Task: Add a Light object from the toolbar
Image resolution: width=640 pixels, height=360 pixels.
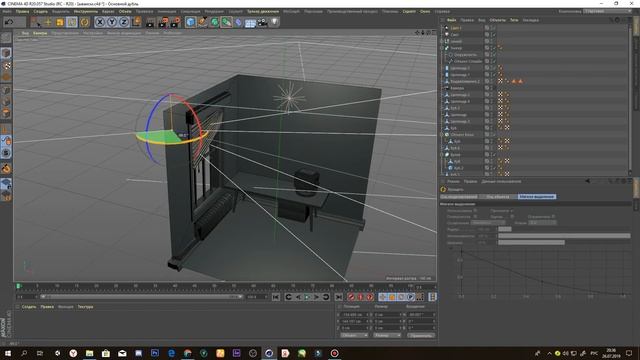Action: point(275,22)
